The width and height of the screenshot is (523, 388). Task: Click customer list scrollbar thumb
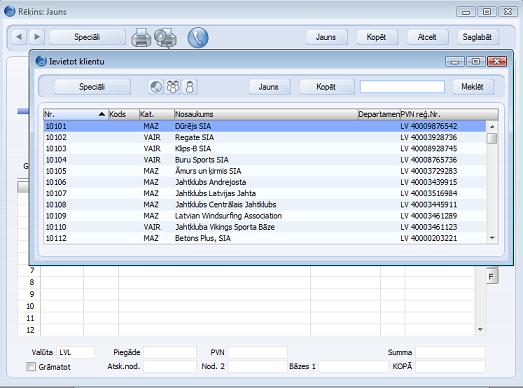coord(492,138)
